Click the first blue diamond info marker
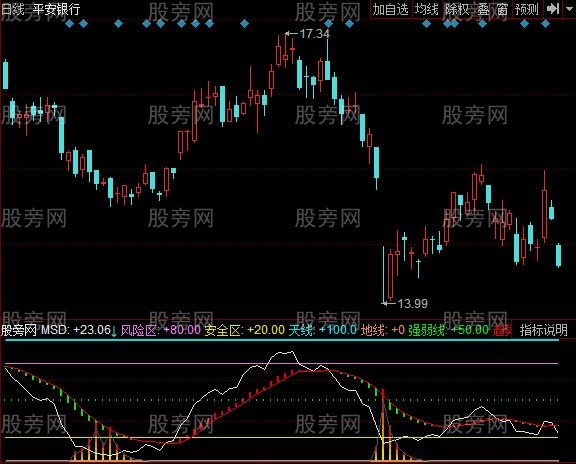 [x=69, y=24]
